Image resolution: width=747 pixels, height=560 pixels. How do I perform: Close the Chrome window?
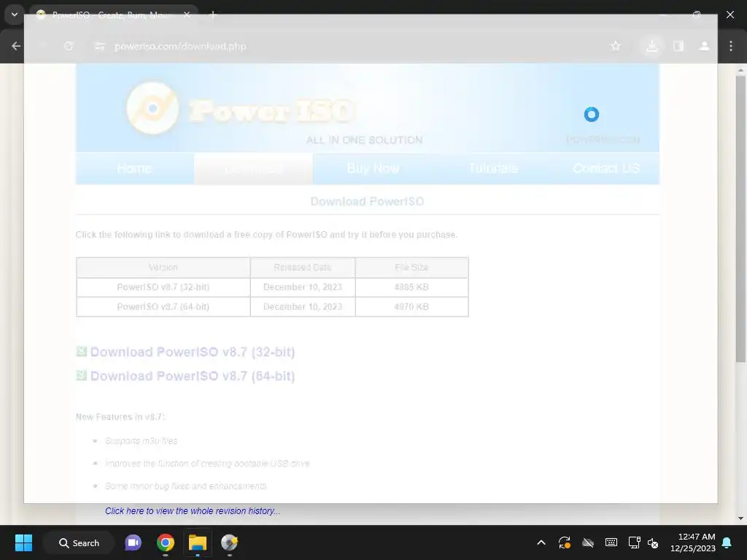(x=729, y=15)
